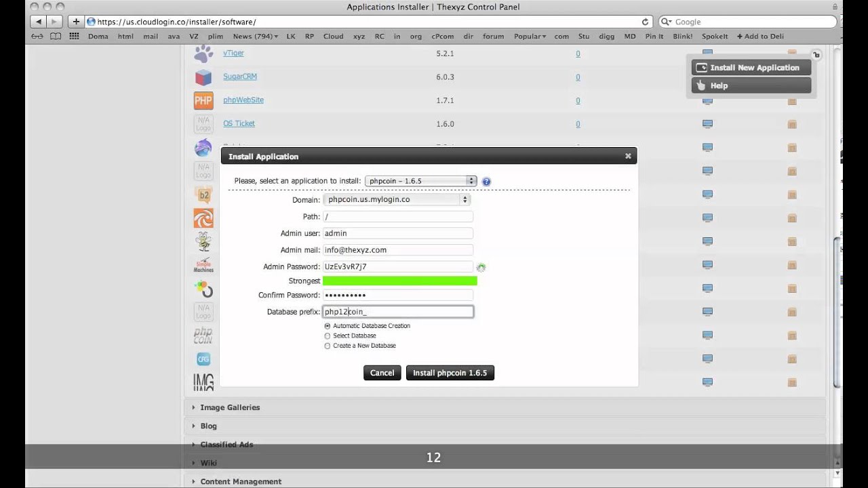Viewport: 868px width, 488px height.
Task: Open the forum bookmark
Action: pyautogui.click(x=493, y=37)
